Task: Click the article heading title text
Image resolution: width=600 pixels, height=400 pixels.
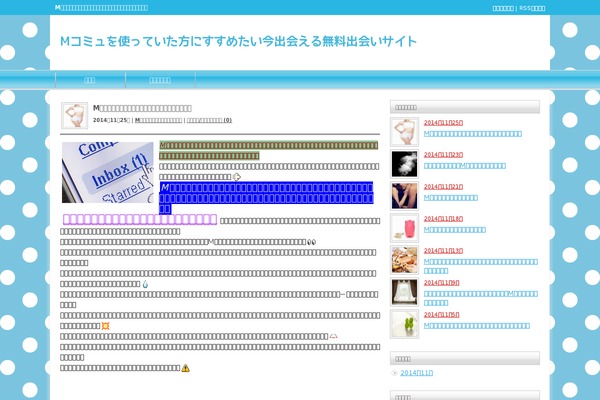Action: click(x=142, y=108)
